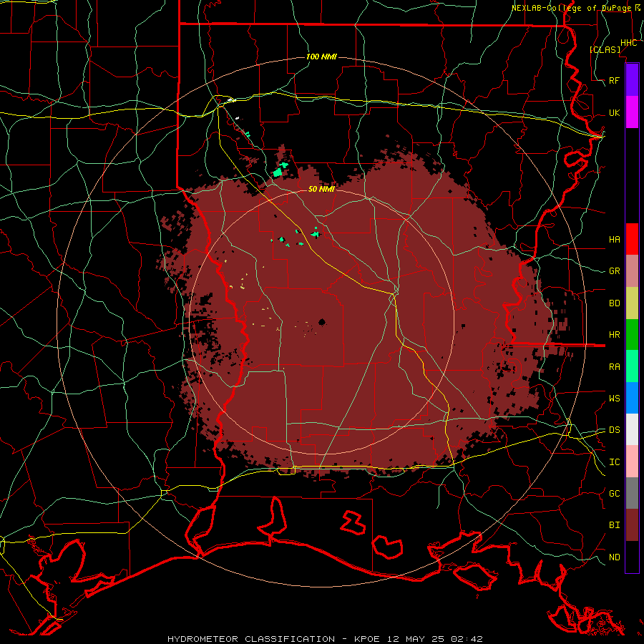Click the HA legend label
The width and height of the screenshot is (644, 644).
click(614, 239)
